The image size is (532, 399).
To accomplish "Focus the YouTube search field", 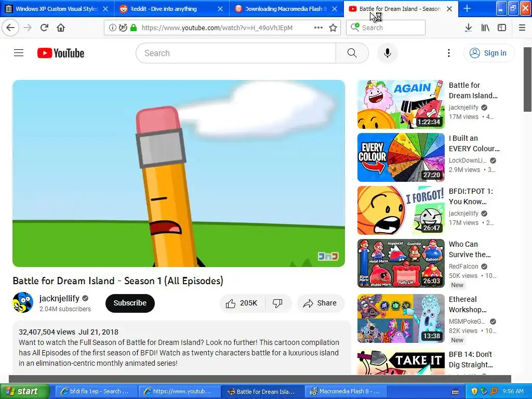I will pyautogui.click(x=236, y=53).
